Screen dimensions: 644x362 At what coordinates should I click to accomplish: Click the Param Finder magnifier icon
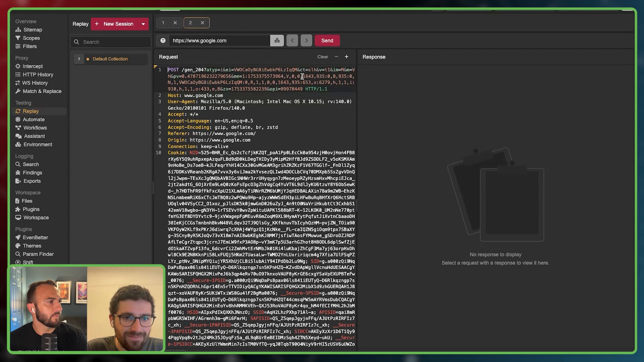pyautogui.click(x=18, y=254)
